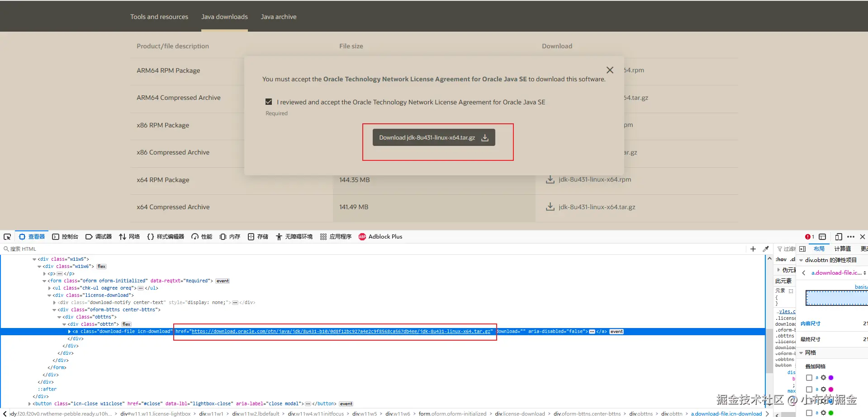Image resolution: width=868 pixels, height=417 pixels.
Task: Click the event badge on form node
Action: click(x=223, y=281)
